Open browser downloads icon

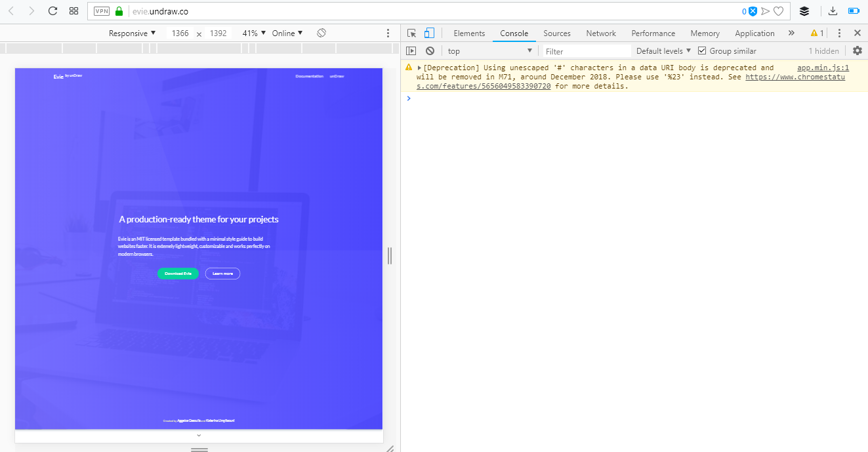832,10
